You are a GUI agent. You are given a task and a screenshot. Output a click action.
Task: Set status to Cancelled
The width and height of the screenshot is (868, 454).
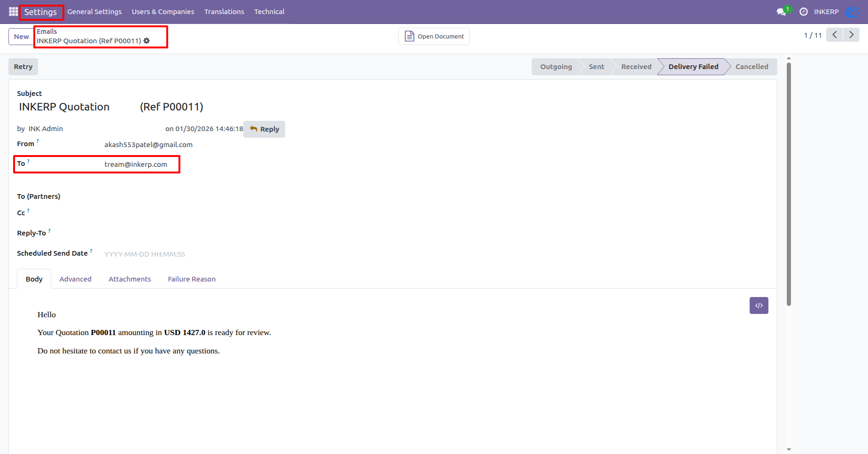tap(752, 67)
